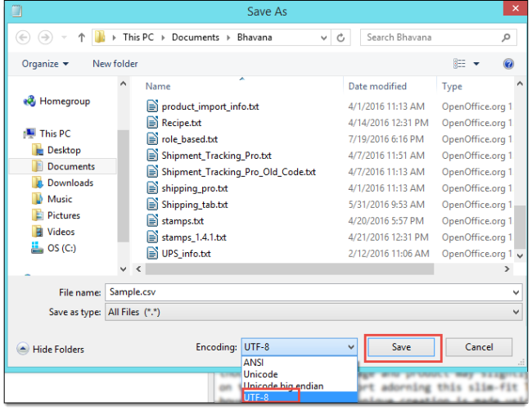
Task: Click the Back navigation arrow
Action: coord(23,37)
